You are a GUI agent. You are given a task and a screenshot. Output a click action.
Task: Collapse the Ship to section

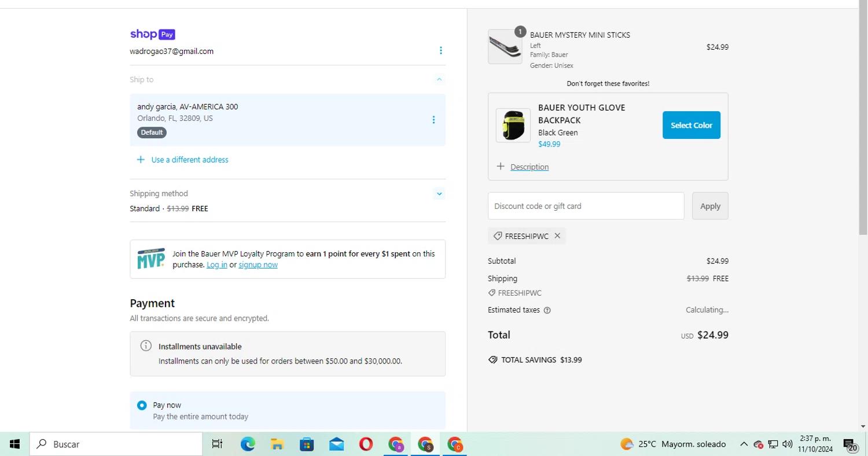439,79
